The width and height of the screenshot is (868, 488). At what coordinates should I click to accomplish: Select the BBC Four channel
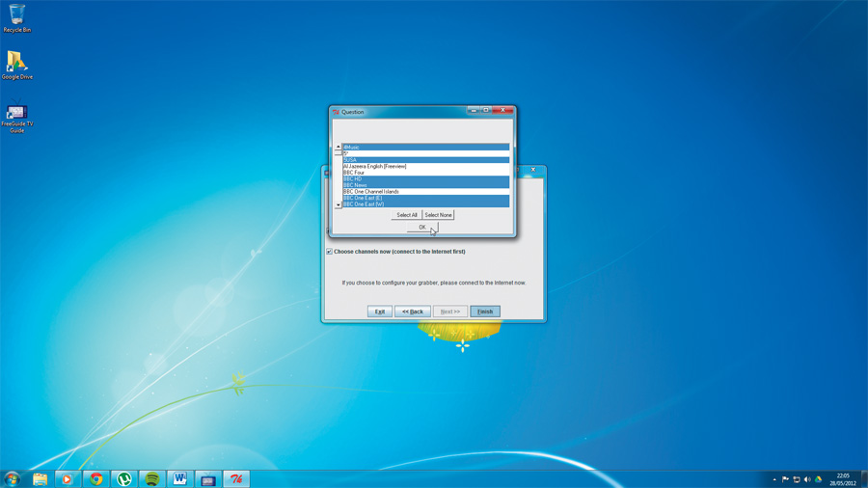pos(425,173)
